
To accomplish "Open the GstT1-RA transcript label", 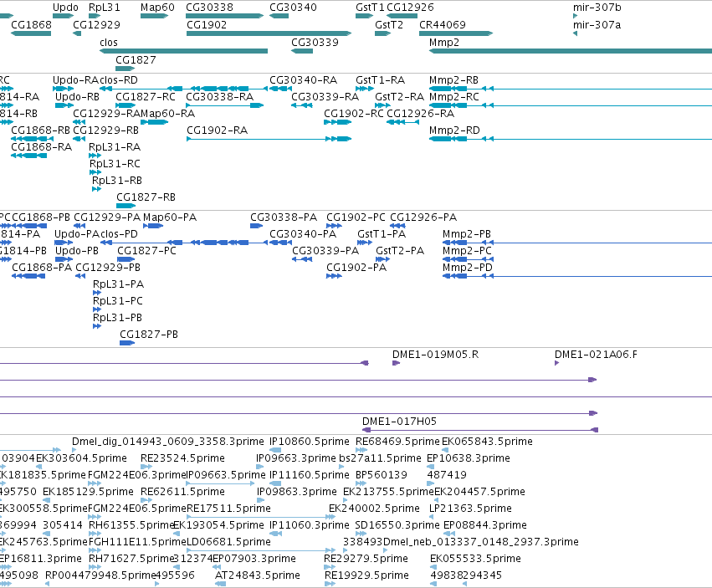I will pyautogui.click(x=380, y=80).
